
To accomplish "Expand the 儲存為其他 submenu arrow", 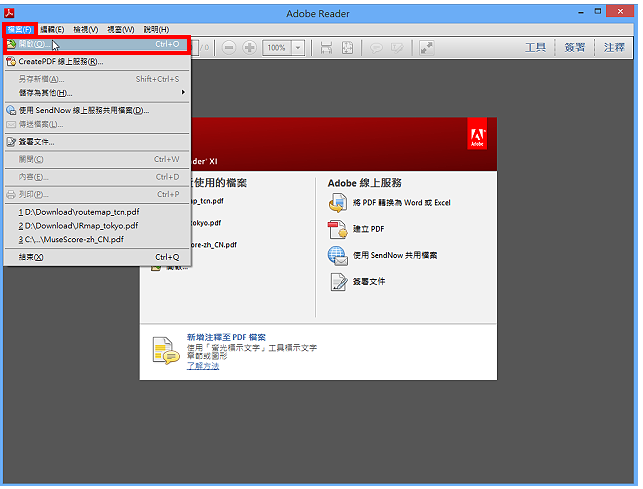I will 183,93.
